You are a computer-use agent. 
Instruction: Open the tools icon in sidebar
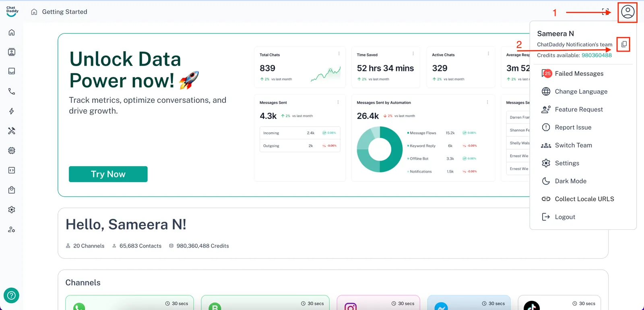[x=12, y=131]
